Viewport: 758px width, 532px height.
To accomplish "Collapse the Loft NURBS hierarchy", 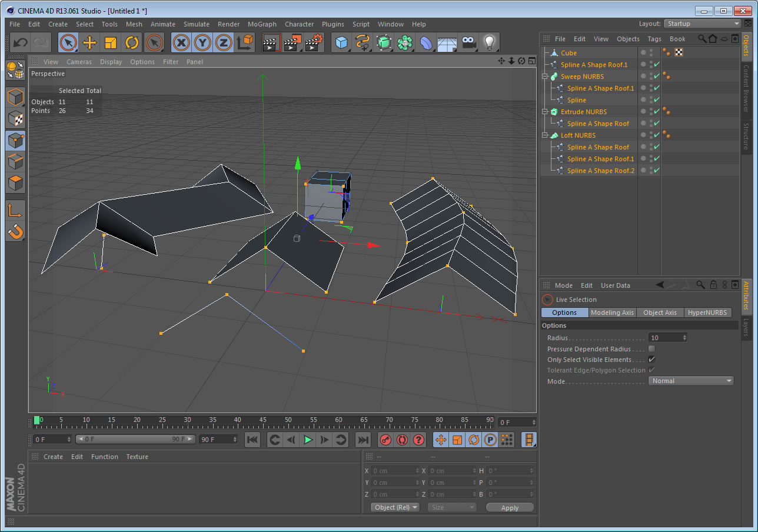I will coord(544,135).
